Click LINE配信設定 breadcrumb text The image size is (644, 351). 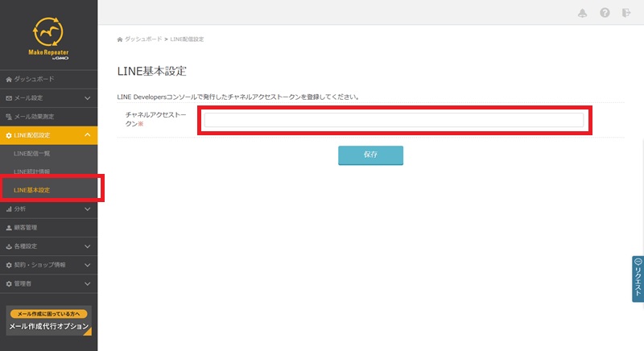pyautogui.click(x=187, y=39)
